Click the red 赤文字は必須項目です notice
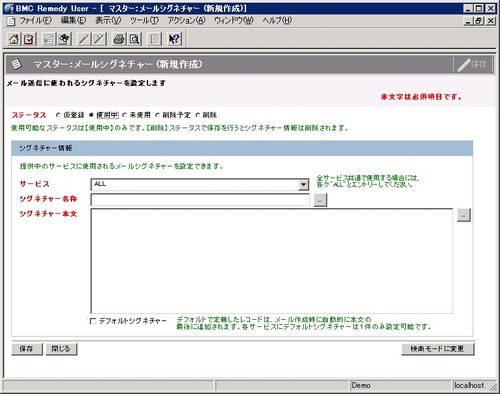The image size is (500, 394). [421, 97]
